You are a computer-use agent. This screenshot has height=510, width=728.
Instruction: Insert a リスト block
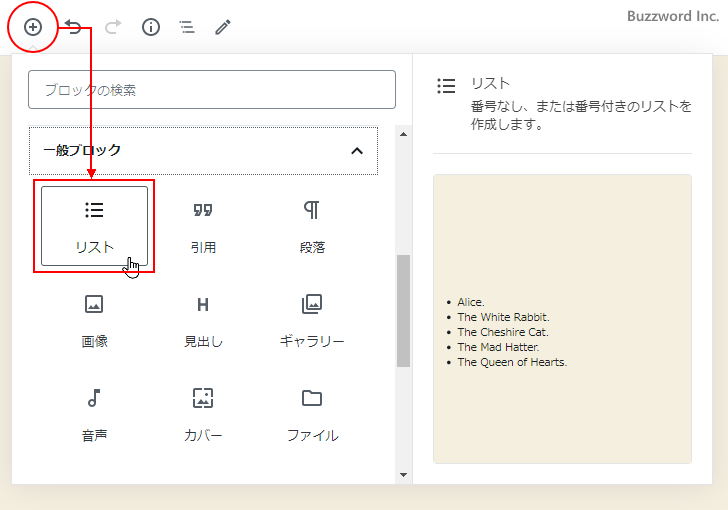[94, 226]
